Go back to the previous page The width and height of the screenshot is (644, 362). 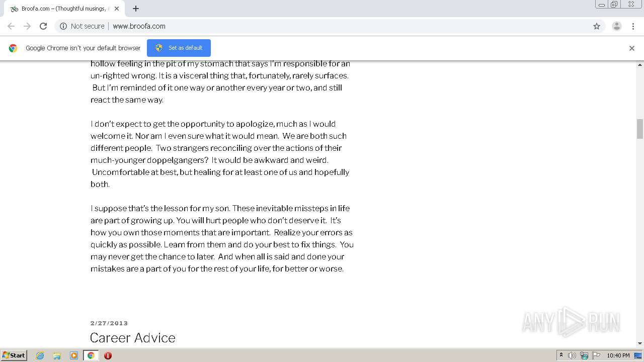[x=11, y=26]
